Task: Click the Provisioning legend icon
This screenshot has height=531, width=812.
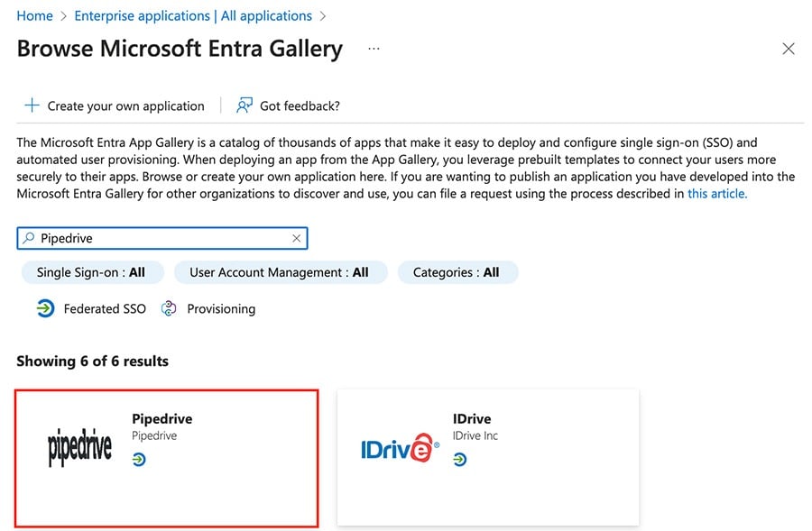Action: click(x=169, y=308)
